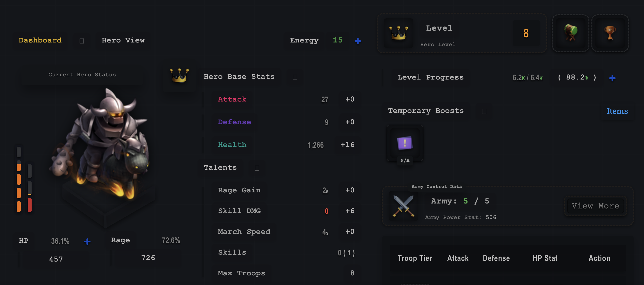Click the crossed swords army icon

pyautogui.click(x=403, y=206)
